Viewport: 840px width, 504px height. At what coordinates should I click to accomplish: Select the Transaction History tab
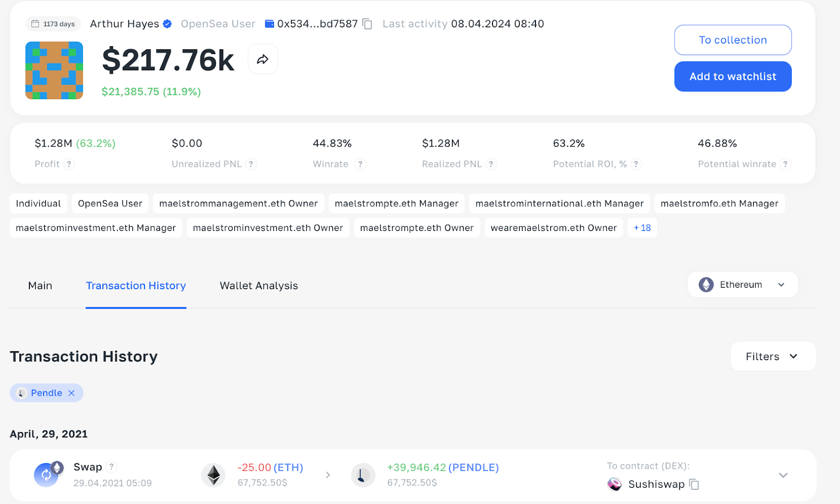pyautogui.click(x=136, y=286)
